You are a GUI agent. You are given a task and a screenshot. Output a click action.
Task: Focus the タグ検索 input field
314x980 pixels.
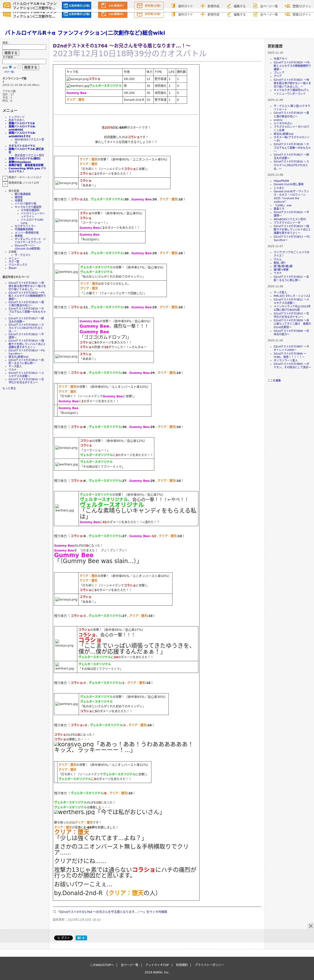click(x=24, y=61)
